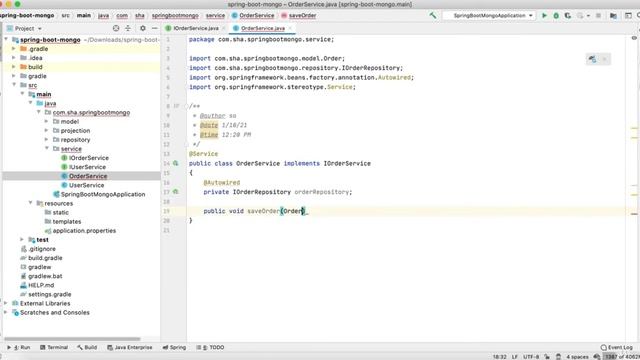Click the inspections indicator above the editor scrollbar
The width and height of the screenshot is (640, 360).
point(634,38)
